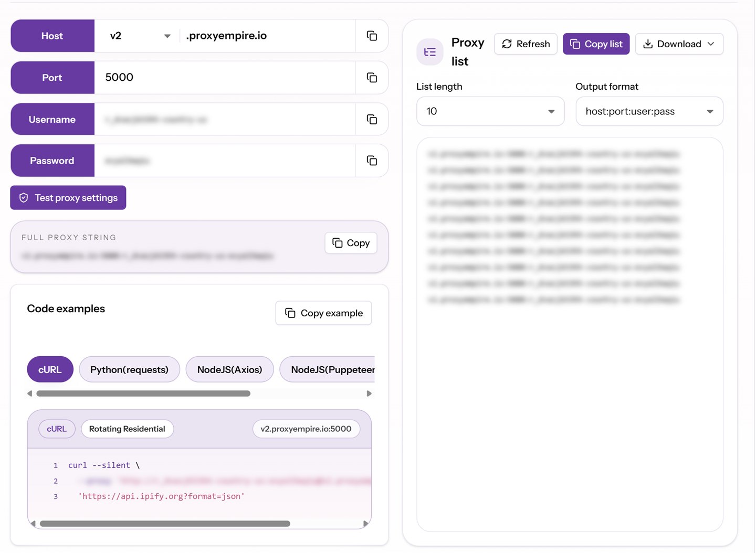Click left arrow of code snippet scrollbar
The image size is (756, 553).
click(x=33, y=524)
